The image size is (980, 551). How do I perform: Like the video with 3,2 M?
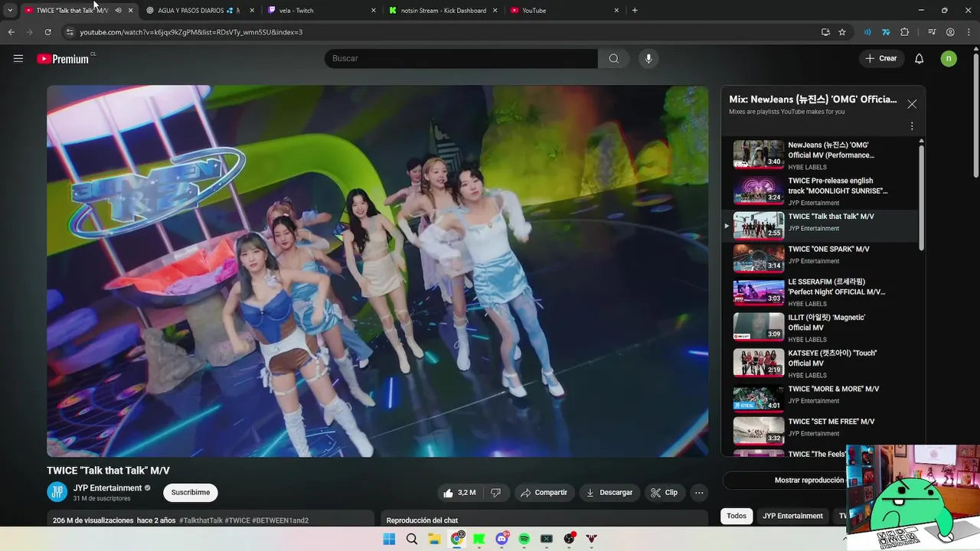[x=459, y=493]
